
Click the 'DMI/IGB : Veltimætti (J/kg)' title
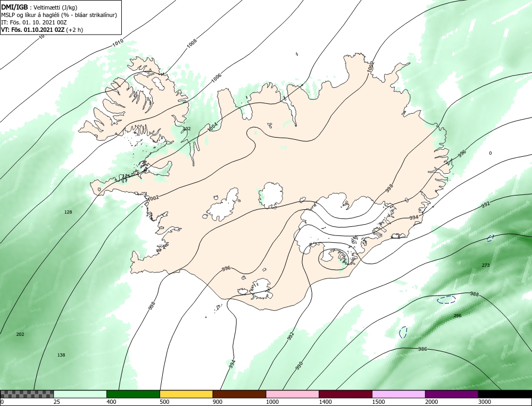(40, 7)
